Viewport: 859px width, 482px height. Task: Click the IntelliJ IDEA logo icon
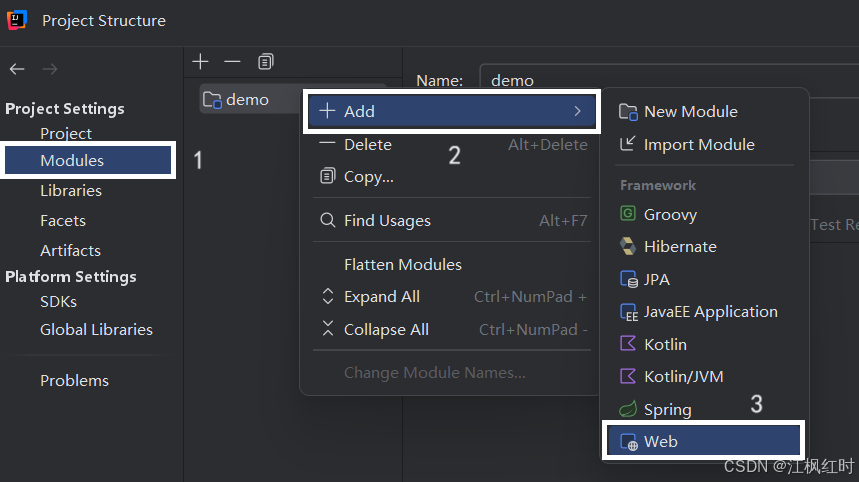point(17,20)
